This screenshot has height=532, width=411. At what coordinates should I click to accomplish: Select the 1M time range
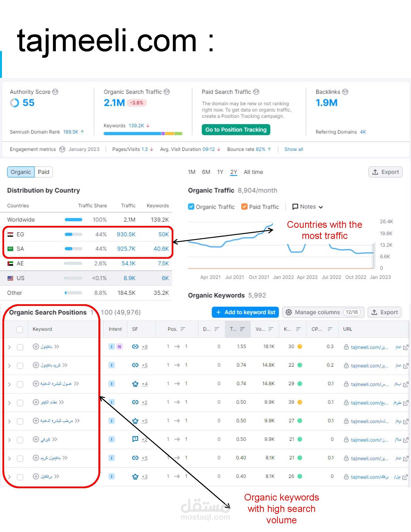192,172
